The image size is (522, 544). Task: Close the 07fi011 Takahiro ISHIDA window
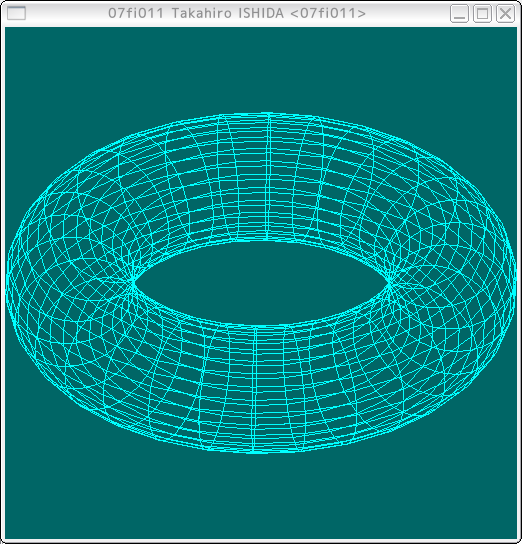tap(505, 14)
